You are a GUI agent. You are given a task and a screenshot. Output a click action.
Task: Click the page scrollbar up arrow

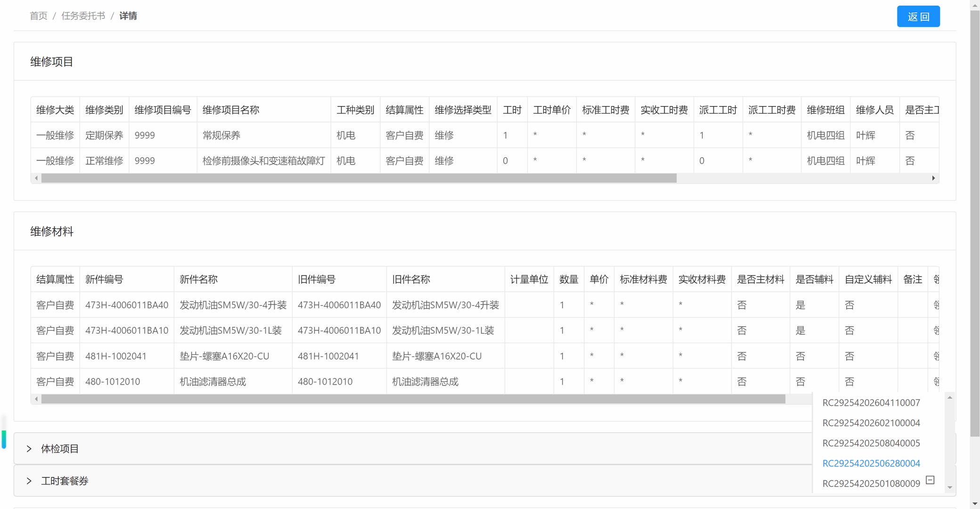975,5
